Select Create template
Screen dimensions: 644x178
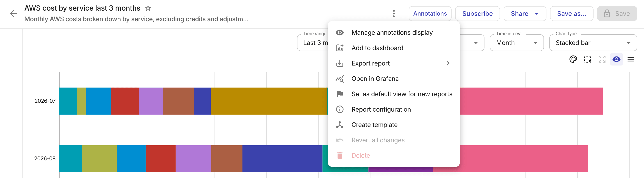394,125
